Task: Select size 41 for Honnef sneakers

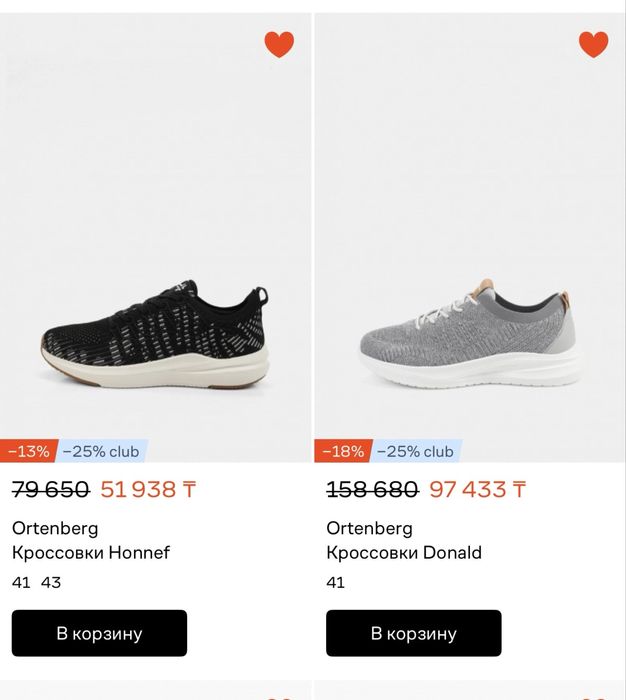Action: [x=21, y=582]
